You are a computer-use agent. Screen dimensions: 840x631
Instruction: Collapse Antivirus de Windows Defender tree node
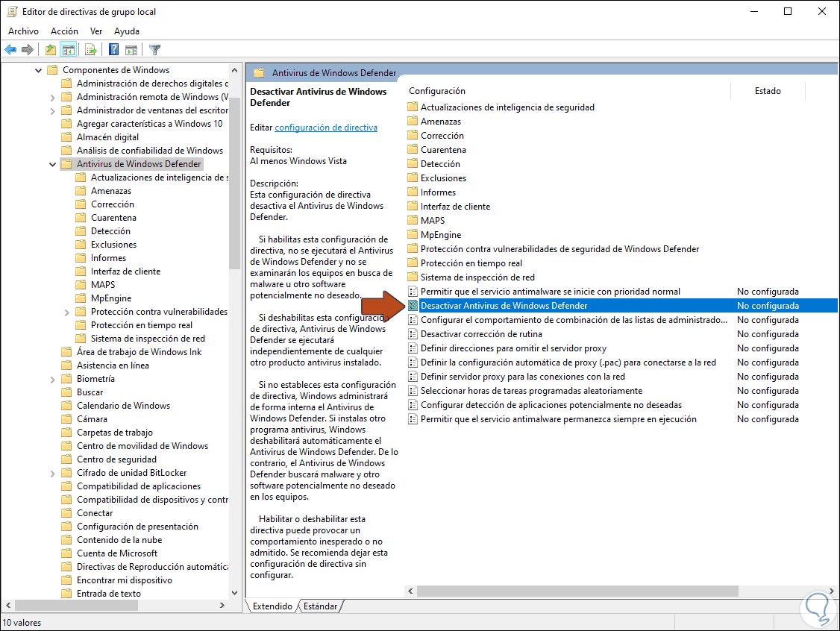coord(52,164)
